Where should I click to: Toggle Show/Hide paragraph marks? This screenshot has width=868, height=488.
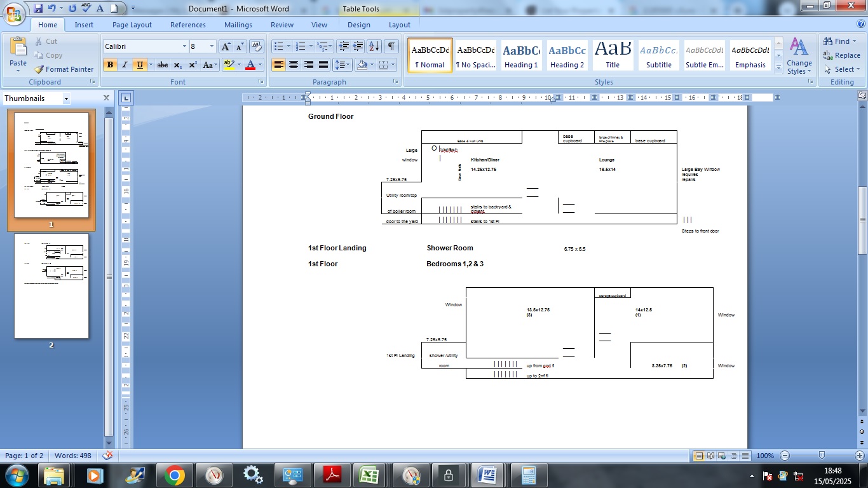coord(391,46)
